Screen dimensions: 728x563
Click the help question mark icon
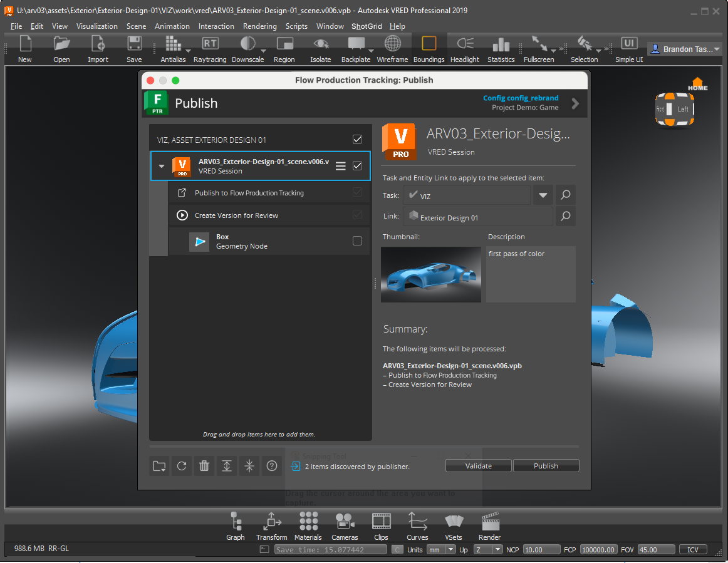pyautogui.click(x=272, y=466)
